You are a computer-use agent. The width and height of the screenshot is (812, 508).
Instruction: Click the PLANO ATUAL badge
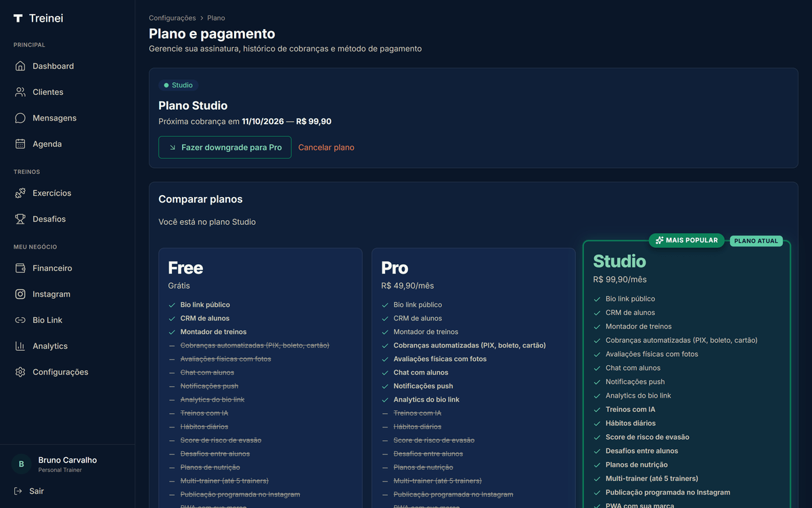pyautogui.click(x=756, y=241)
